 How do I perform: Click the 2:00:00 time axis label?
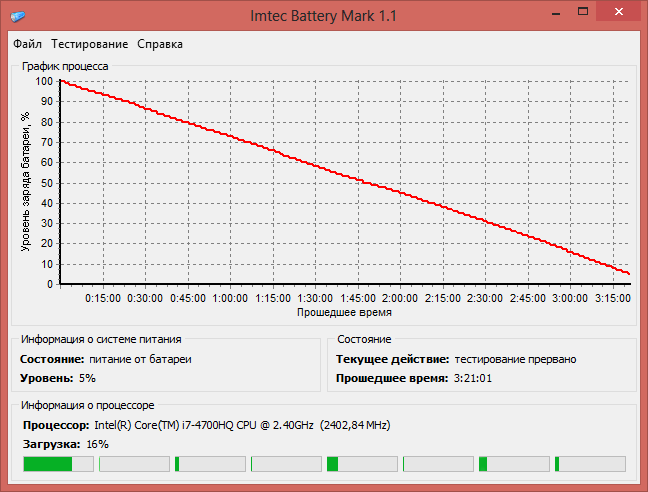[x=400, y=298]
